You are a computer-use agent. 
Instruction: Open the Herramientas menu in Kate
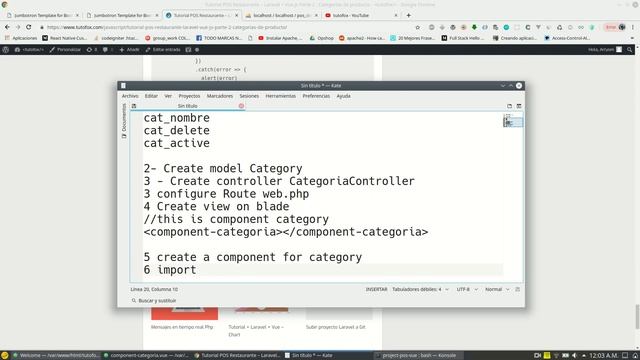[x=280, y=96]
